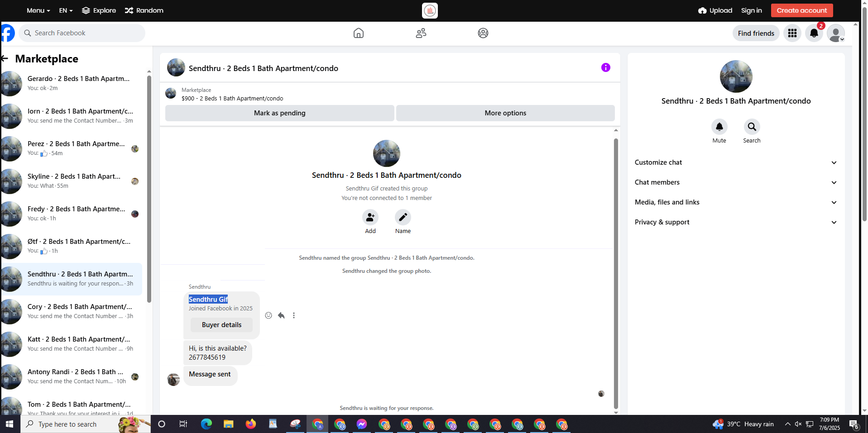Open the apps grid menu icon
This screenshot has height=433, width=868.
tap(792, 33)
